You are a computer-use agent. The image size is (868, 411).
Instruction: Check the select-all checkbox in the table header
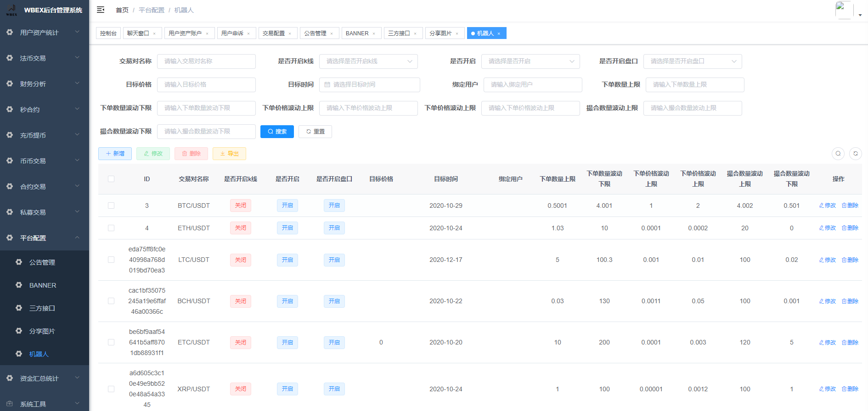[x=111, y=179]
